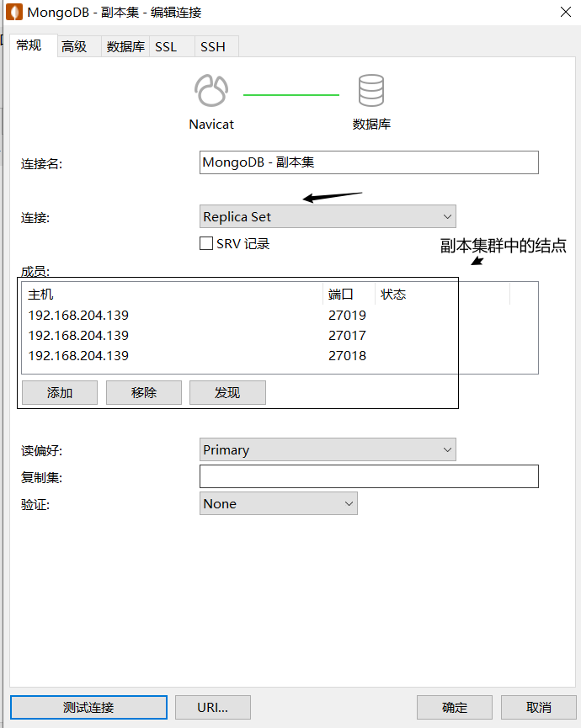
Task: Confirm with the 确定 button
Action: coord(454,707)
